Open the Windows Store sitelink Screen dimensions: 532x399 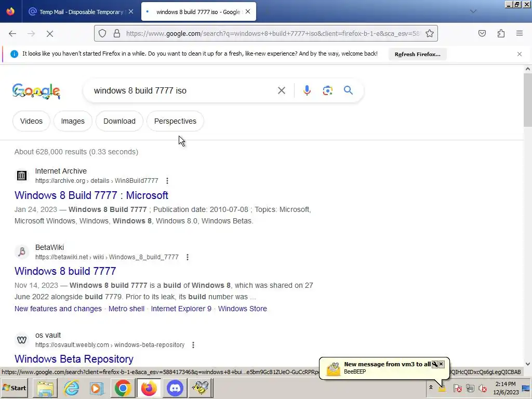click(x=243, y=309)
